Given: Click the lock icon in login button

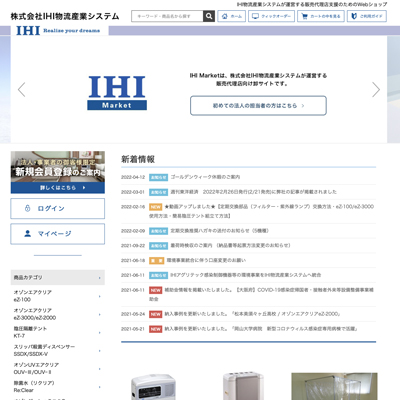Looking at the screenshot, I should [x=28, y=208].
